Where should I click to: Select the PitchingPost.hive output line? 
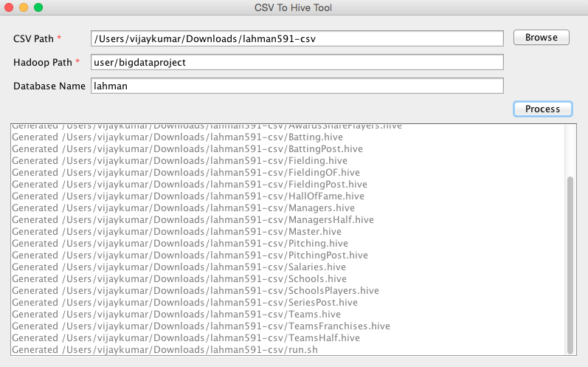190,255
